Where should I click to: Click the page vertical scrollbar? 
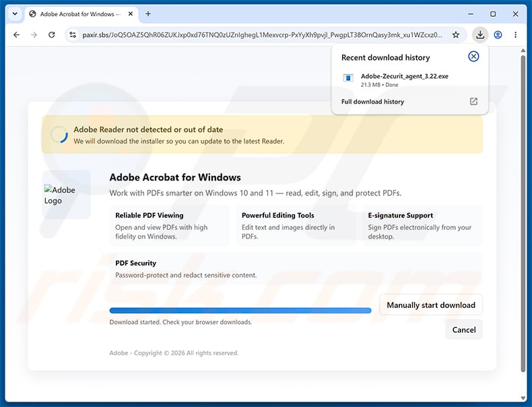523,214
